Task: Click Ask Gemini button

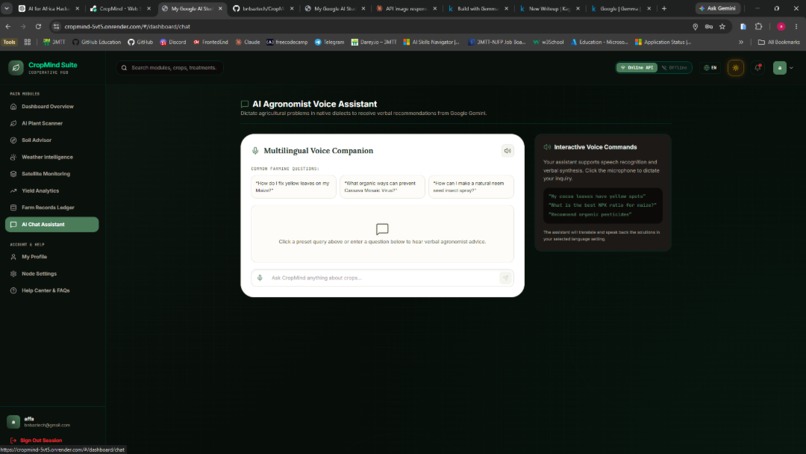Action: 718,8
